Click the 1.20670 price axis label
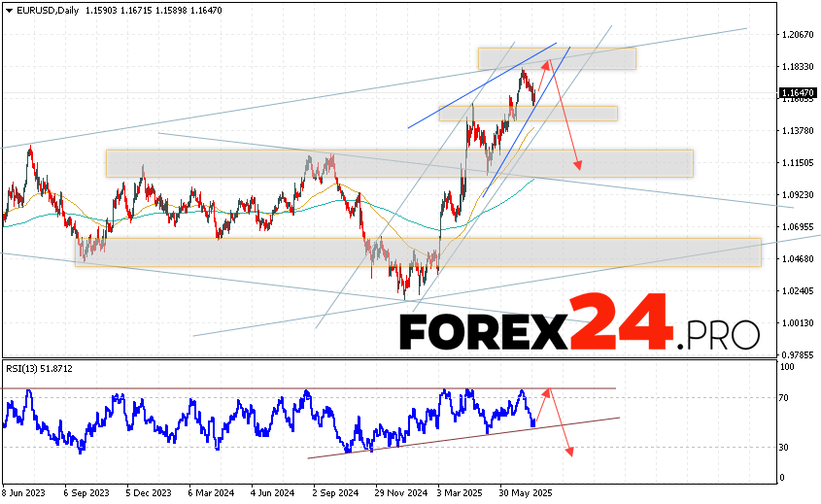The width and height of the screenshot is (821, 504). pos(797,35)
